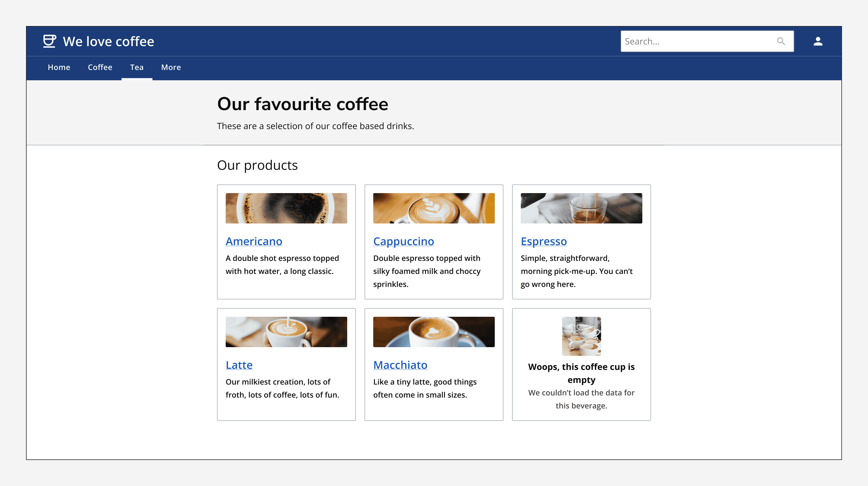Open the Cappuccino product link
Viewport: 868px width, 486px height.
(403, 241)
